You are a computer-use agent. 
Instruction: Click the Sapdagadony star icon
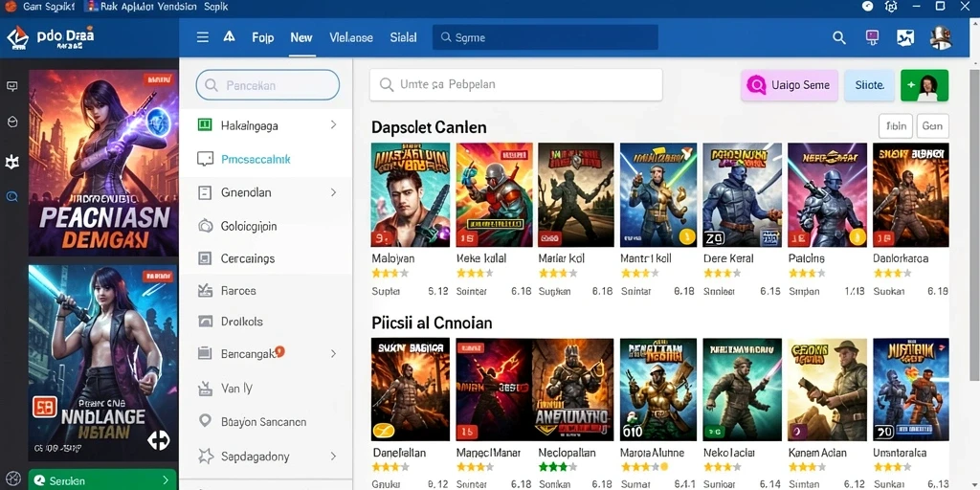pos(205,457)
